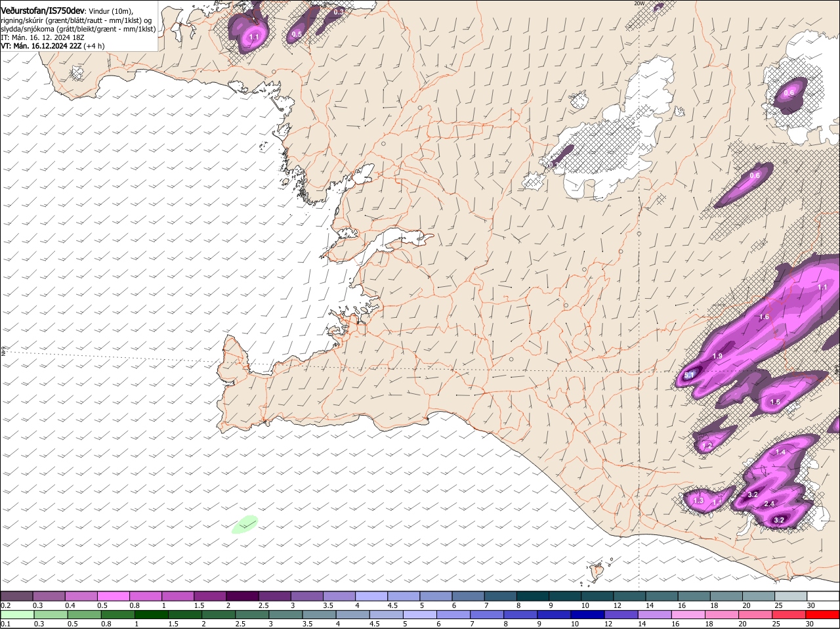This screenshot has width=840, height=629.
Task: Pick the bright pink 0.5–0.8 swatch in upper scale
Action: click(113, 596)
